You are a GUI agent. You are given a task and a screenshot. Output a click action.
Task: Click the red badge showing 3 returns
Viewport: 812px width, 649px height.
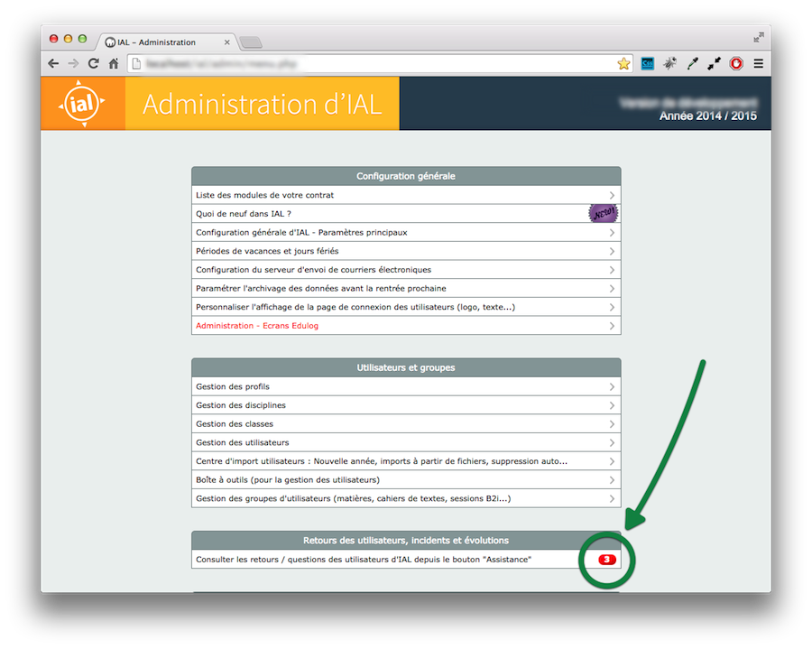[607, 560]
